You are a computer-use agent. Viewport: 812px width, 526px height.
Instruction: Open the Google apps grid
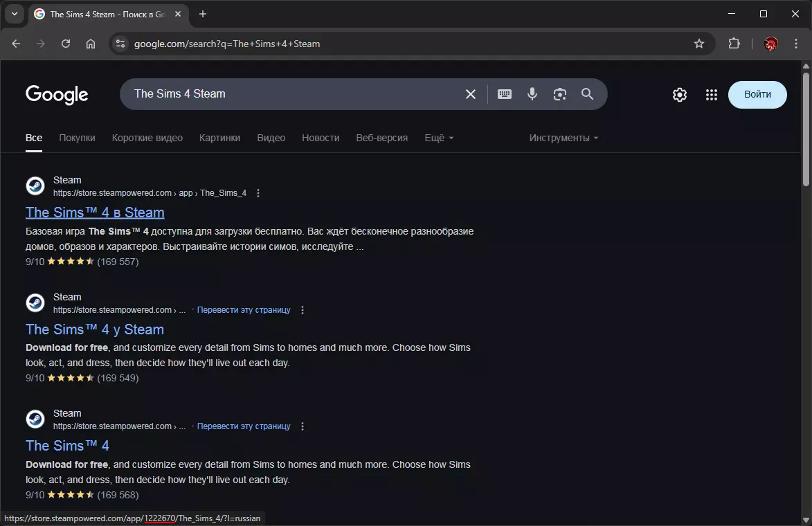[x=712, y=95]
